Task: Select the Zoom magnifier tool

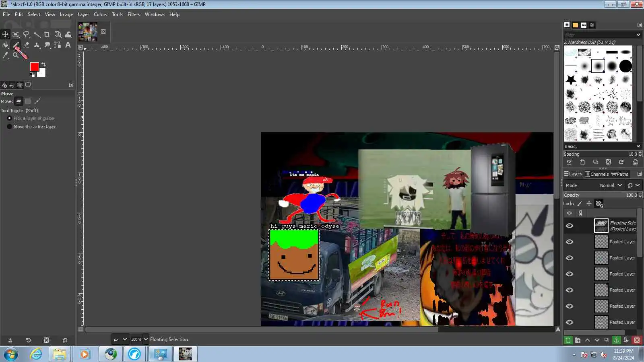Action: coord(16,56)
